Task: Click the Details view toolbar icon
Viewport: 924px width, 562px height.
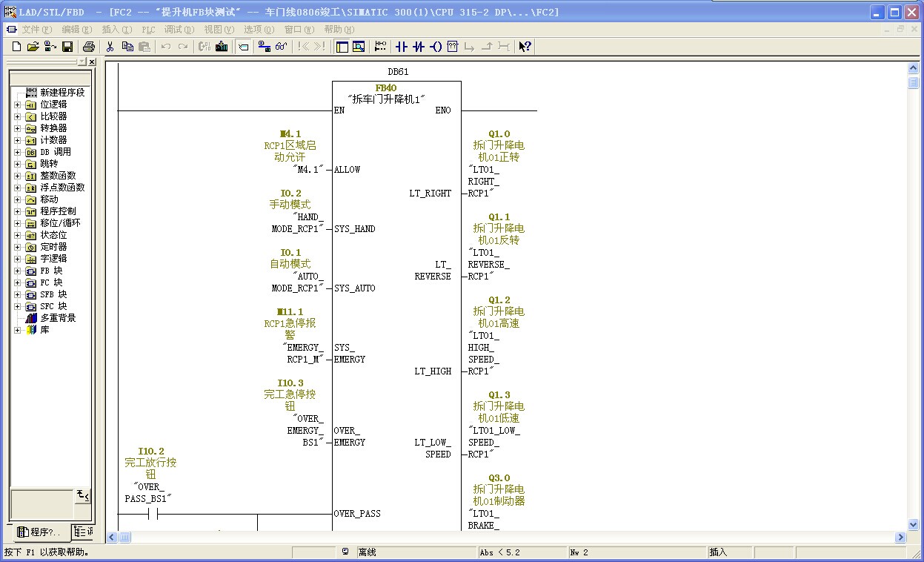Action: tap(359, 47)
